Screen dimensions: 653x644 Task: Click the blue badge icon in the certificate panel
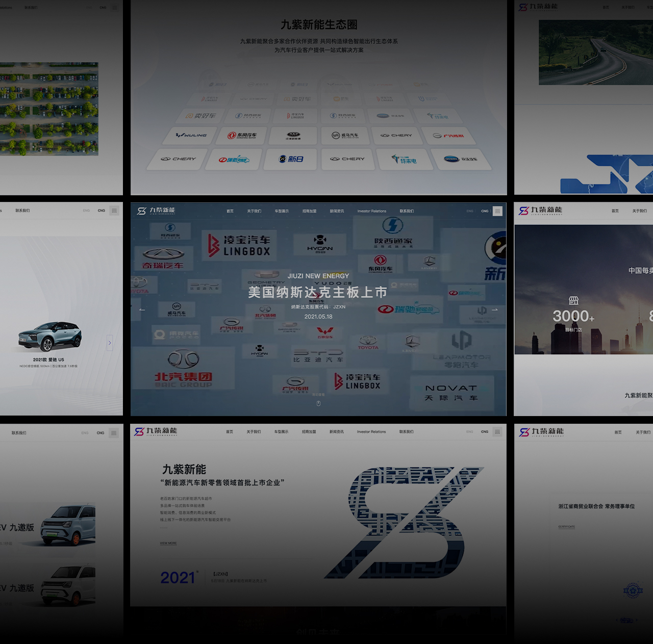pyautogui.click(x=633, y=590)
